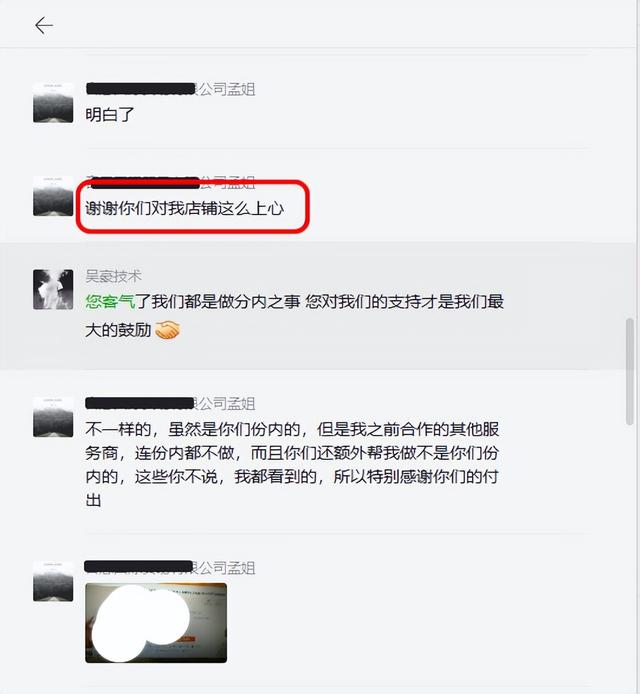
Task: Open the shared image thumbnail
Action: tap(156, 623)
